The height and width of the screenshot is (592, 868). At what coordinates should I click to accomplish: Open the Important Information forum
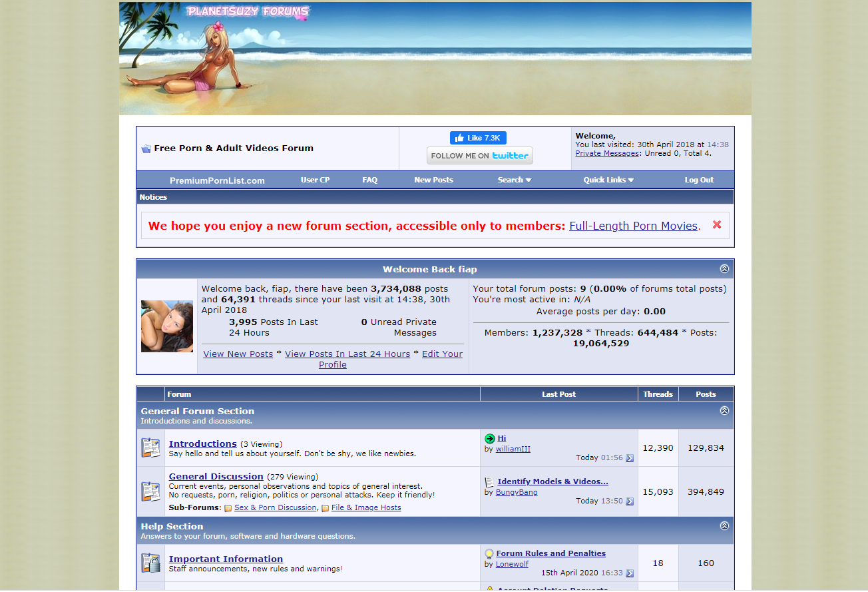click(x=226, y=559)
